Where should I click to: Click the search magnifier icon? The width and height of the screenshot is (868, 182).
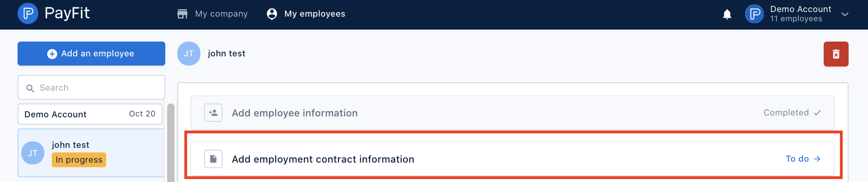(30, 88)
